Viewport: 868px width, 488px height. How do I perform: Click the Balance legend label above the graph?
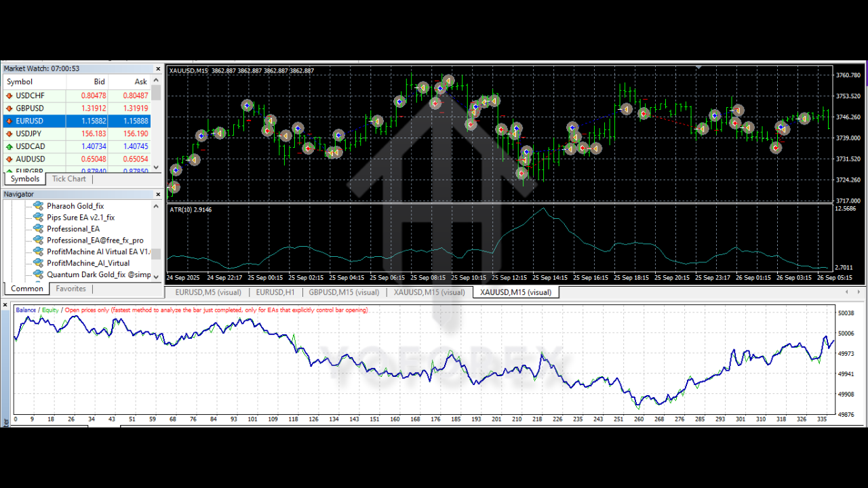click(26, 310)
